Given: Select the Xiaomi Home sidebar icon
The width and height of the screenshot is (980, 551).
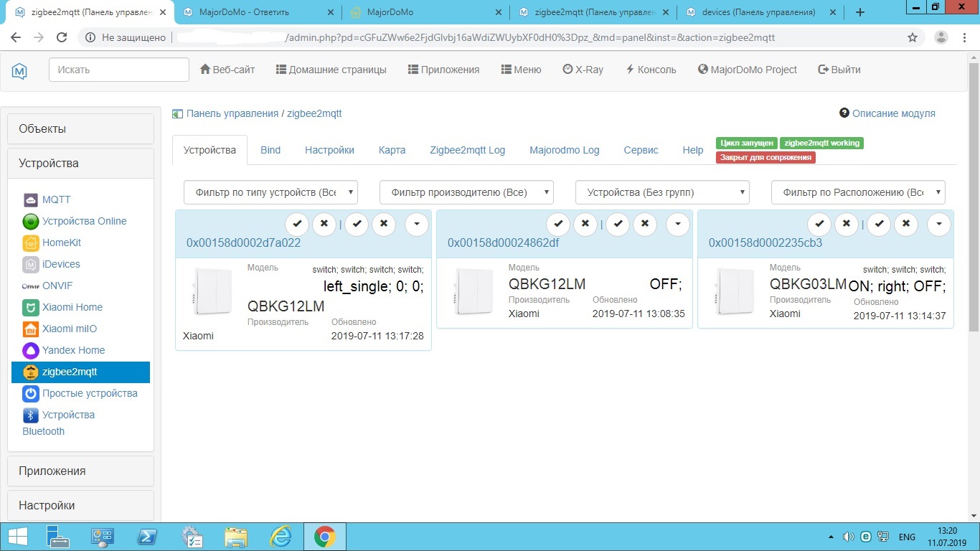Looking at the screenshot, I should [x=31, y=308].
